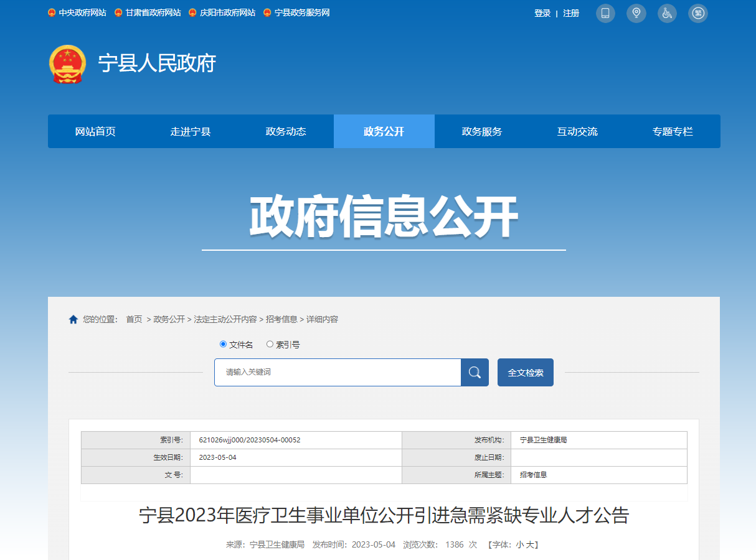
Task: Focus the 请输入关键词 search field
Action: point(338,372)
